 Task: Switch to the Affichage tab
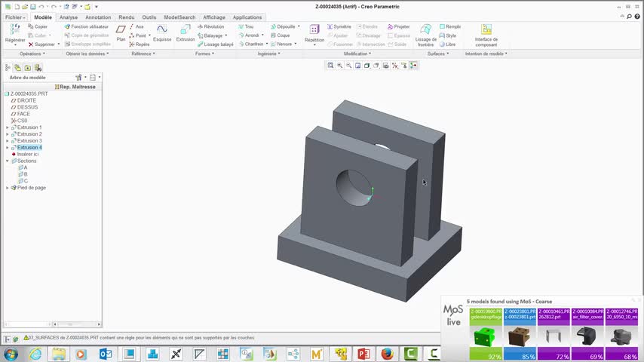pos(214,17)
